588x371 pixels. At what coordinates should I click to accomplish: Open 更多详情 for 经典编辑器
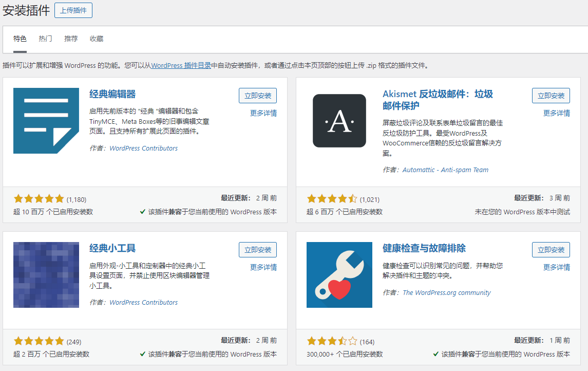coord(263,113)
